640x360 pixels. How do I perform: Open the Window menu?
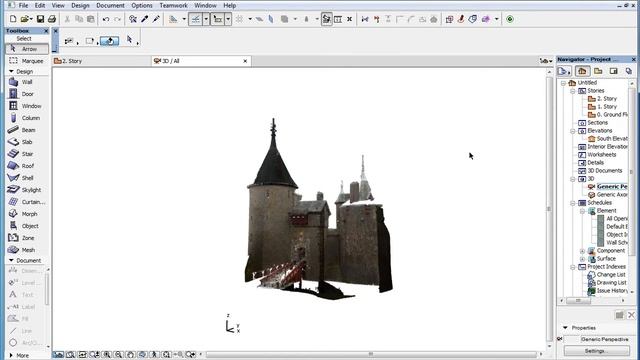205,6
